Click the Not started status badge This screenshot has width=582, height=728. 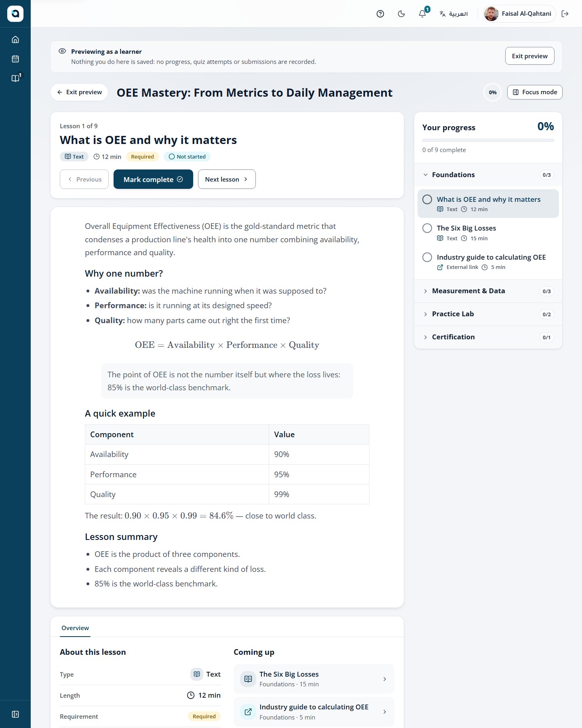[187, 157]
